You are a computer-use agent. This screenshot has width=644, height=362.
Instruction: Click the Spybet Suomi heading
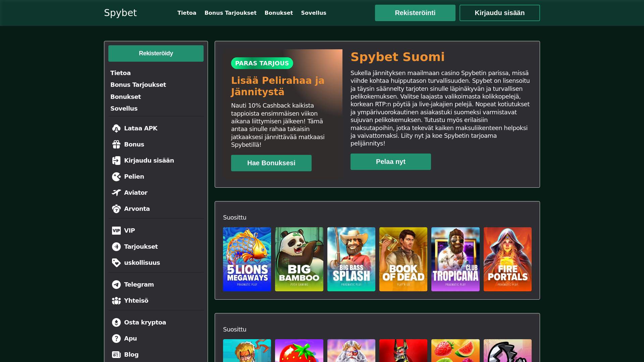[397, 57]
